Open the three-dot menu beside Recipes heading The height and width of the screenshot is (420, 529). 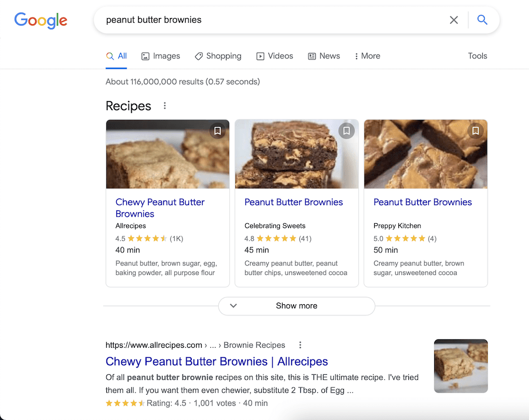click(x=164, y=105)
